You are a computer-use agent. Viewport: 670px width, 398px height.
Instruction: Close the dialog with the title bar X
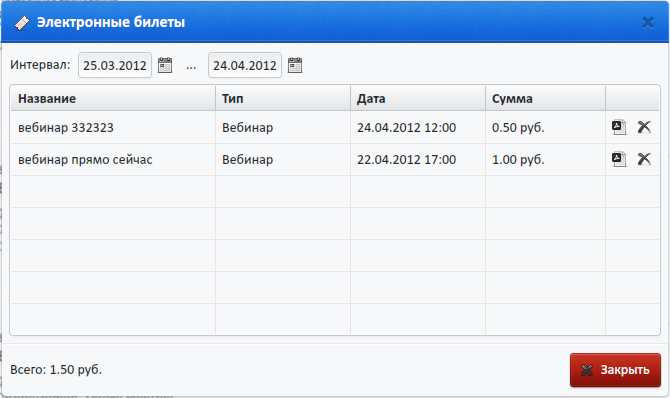648,22
